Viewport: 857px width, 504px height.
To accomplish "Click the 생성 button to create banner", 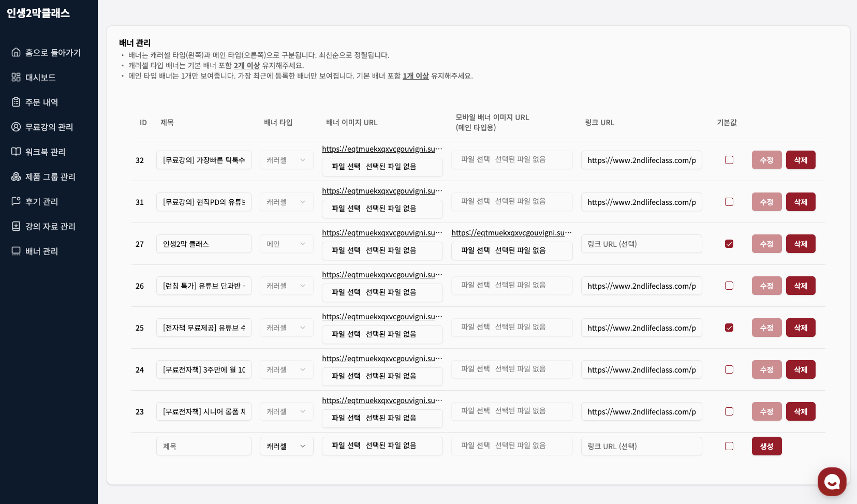I will point(766,446).
